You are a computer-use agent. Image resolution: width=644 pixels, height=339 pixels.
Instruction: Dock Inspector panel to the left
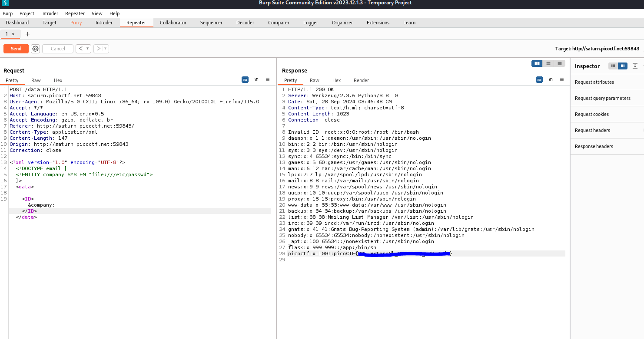point(613,66)
